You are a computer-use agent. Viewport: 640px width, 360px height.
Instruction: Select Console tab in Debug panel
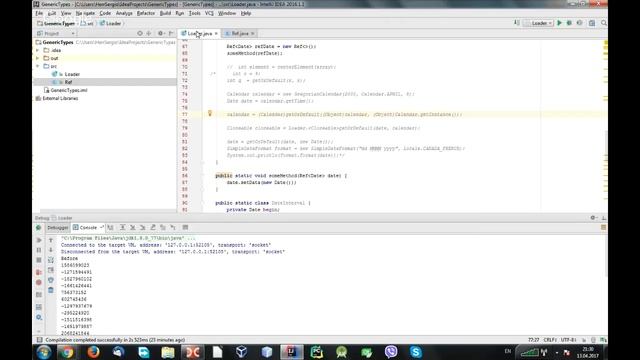click(x=88, y=228)
